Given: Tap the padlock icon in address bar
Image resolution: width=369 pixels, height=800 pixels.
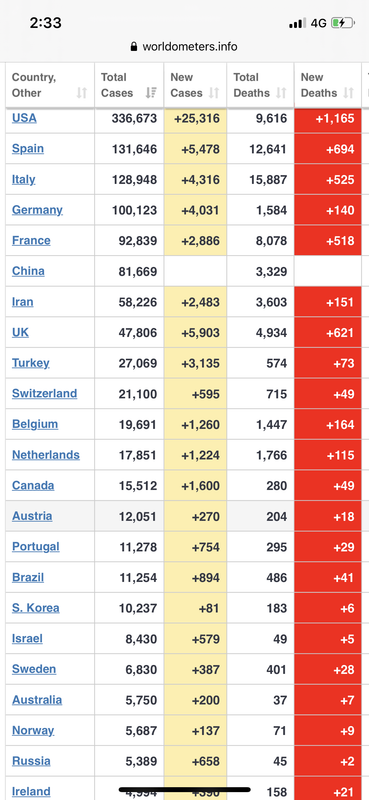Looking at the screenshot, I should (134, 47).
